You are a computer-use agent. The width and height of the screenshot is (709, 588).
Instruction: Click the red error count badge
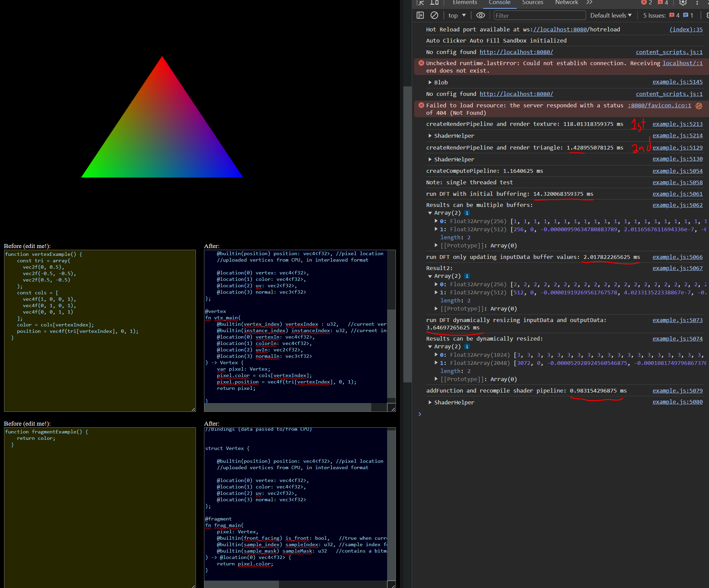tap(647, 3)
